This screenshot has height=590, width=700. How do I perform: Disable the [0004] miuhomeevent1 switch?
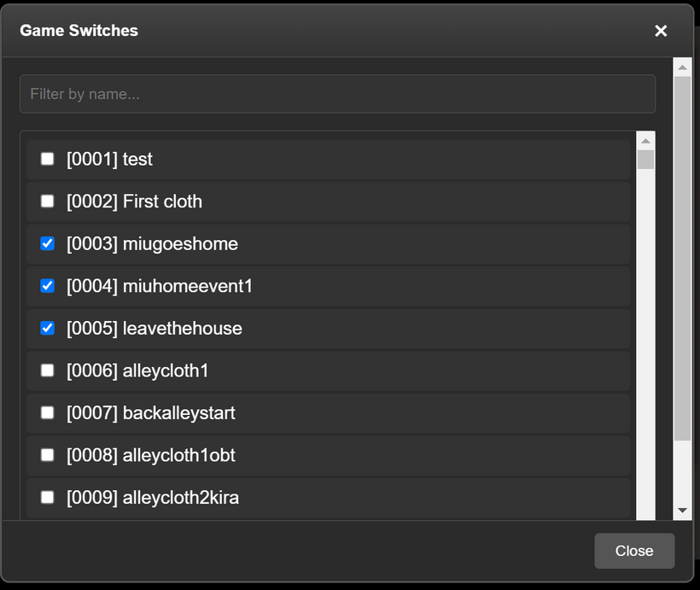coord(48,286)
